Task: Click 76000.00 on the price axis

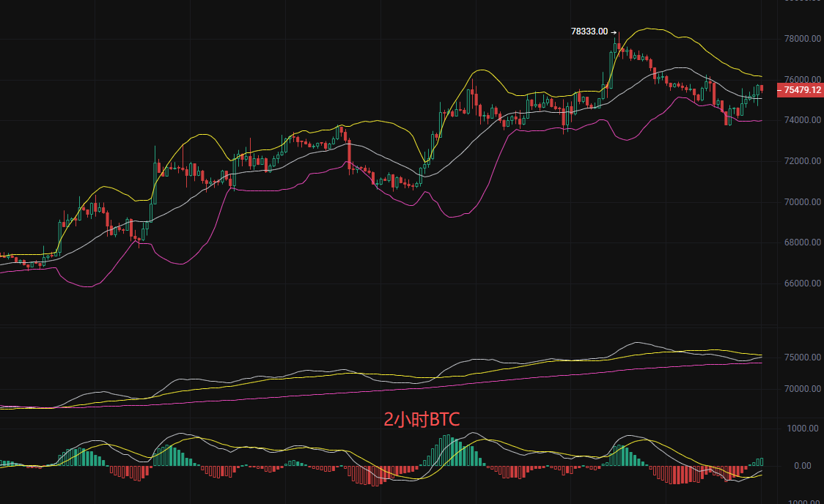Action: tap(801, 79)
